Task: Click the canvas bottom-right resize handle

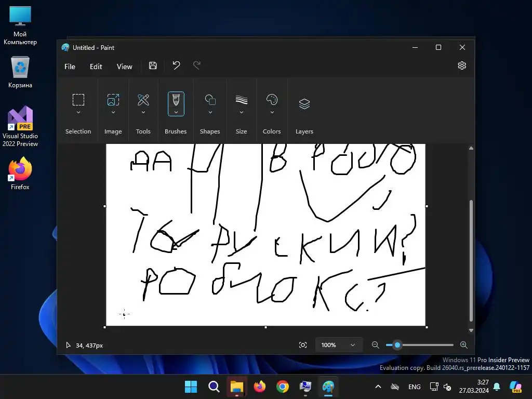Action: click(427, 327)
